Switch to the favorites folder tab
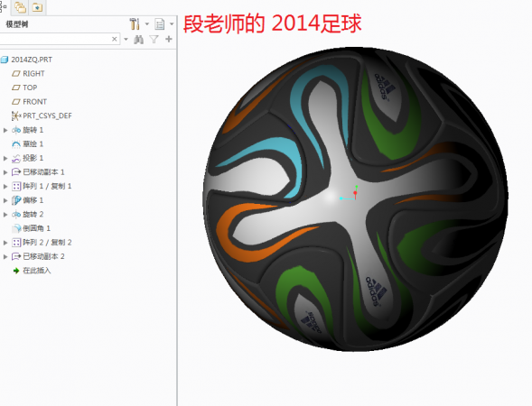The image size is (532, 406). pyautogui.click(x=37, y=7)
